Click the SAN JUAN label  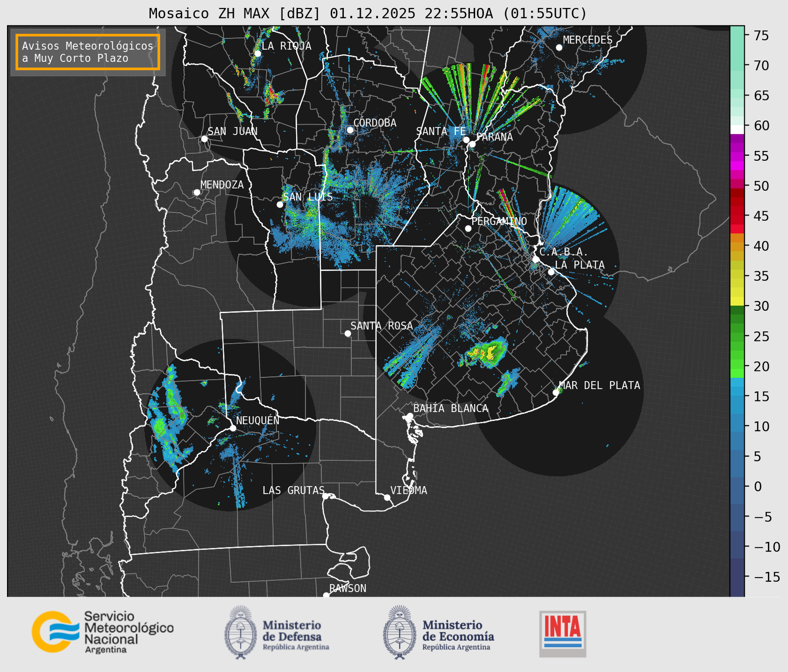pyautogui.click(x=233, y=131)
